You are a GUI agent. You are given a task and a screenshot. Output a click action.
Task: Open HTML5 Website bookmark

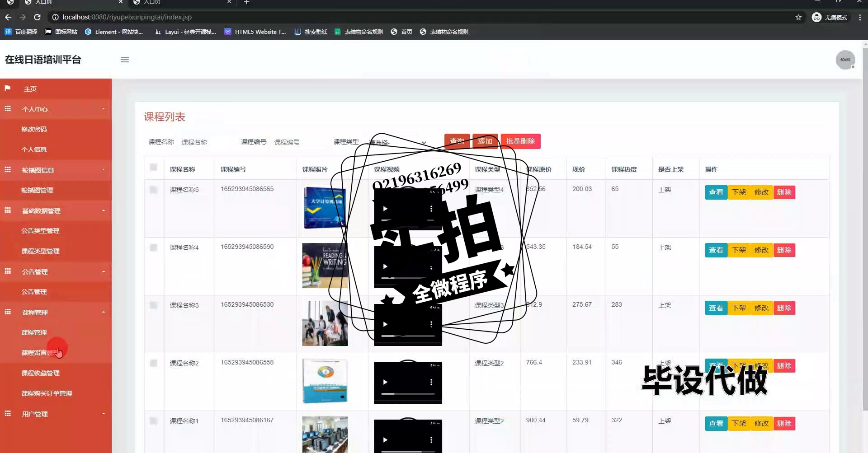click(x=255, y=32)
